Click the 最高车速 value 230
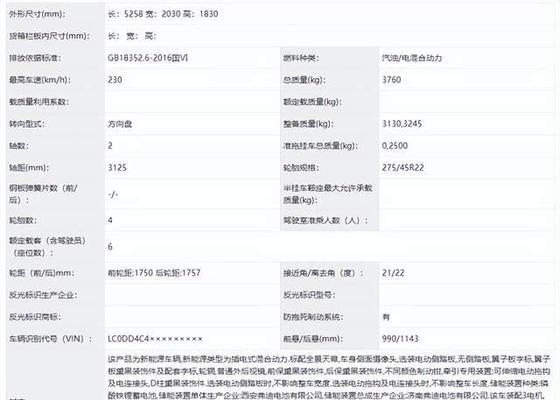This screenshot has height=400, width=560. [115, 80]
